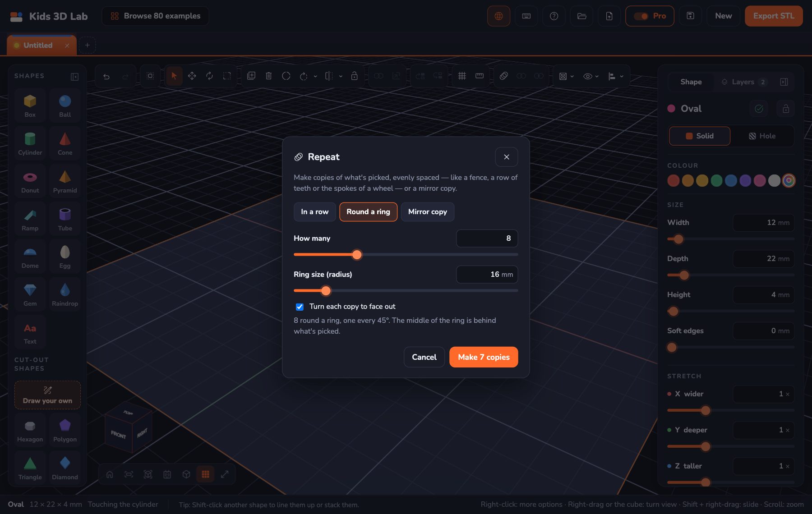Insert the Text shape
Image resolution: width=812 pixels, height=514 pixels.
coord(30,332)
